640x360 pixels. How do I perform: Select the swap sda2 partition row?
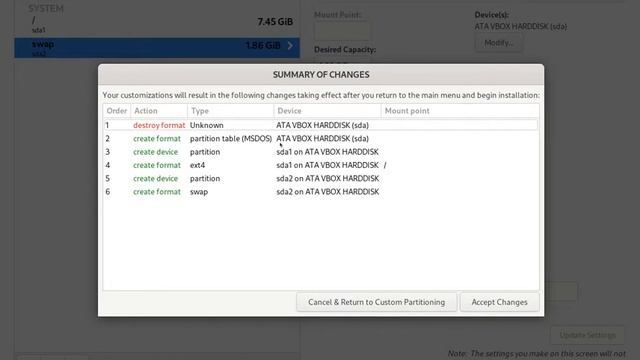point(157,48)
